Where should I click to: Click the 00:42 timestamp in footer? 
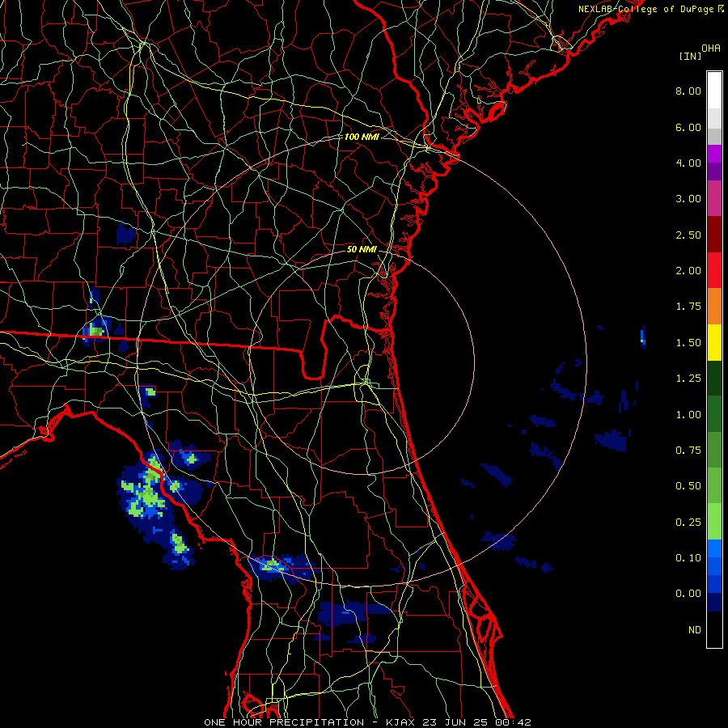[513, 722]
